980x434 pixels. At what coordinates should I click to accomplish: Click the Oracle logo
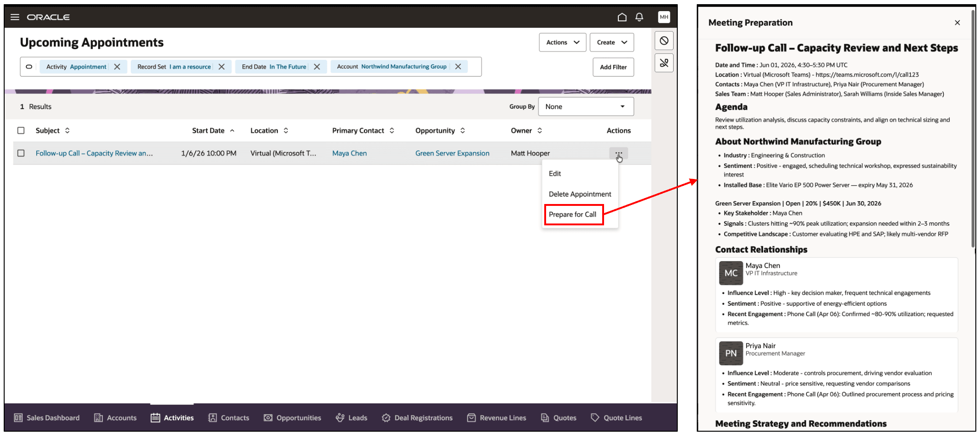tap(48, 17)
